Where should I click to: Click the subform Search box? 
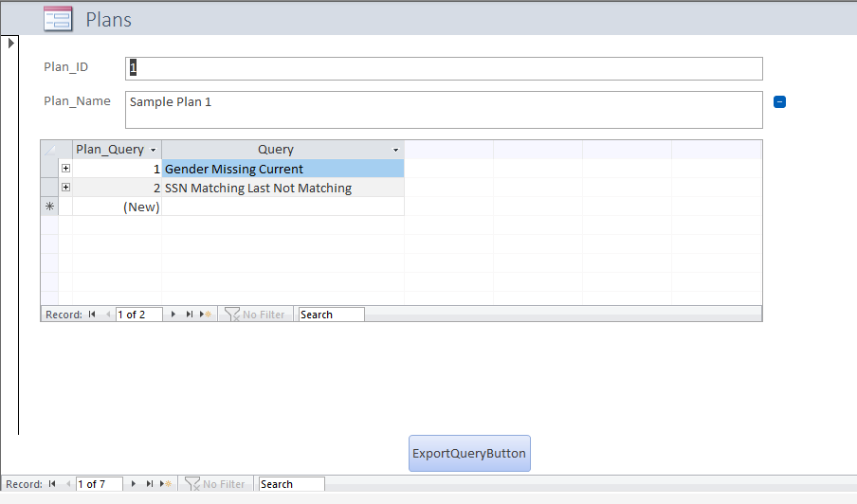tap(331, 315)
